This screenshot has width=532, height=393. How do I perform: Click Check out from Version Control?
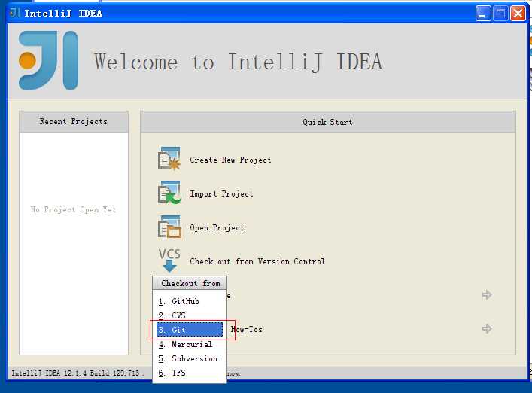pyautogui.click(x=257, y=262)
